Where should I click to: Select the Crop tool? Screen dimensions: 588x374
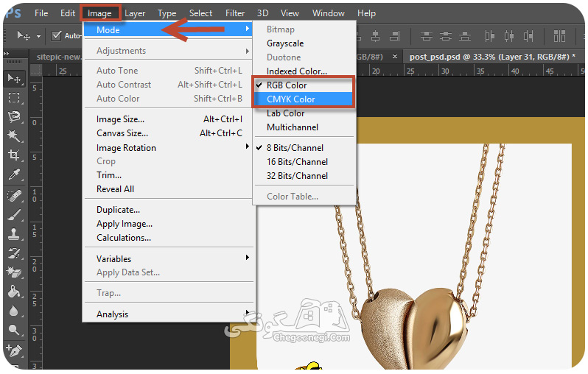(x=14, y=155)
